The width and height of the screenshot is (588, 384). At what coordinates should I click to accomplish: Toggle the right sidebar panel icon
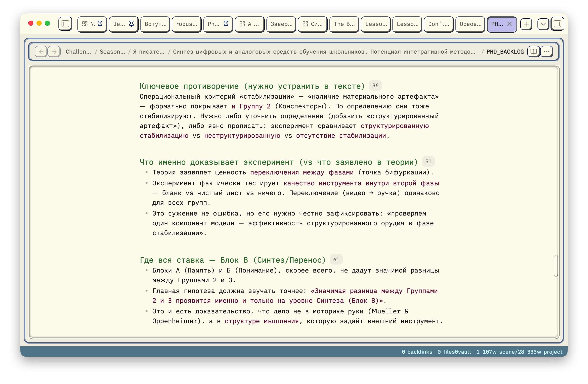tap(557, 24)
